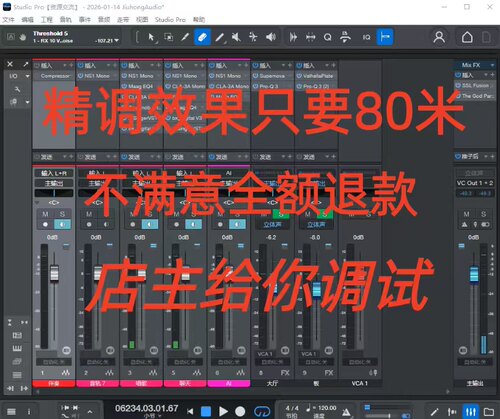Click the main output volume fader handle

(x=474, y=274)
